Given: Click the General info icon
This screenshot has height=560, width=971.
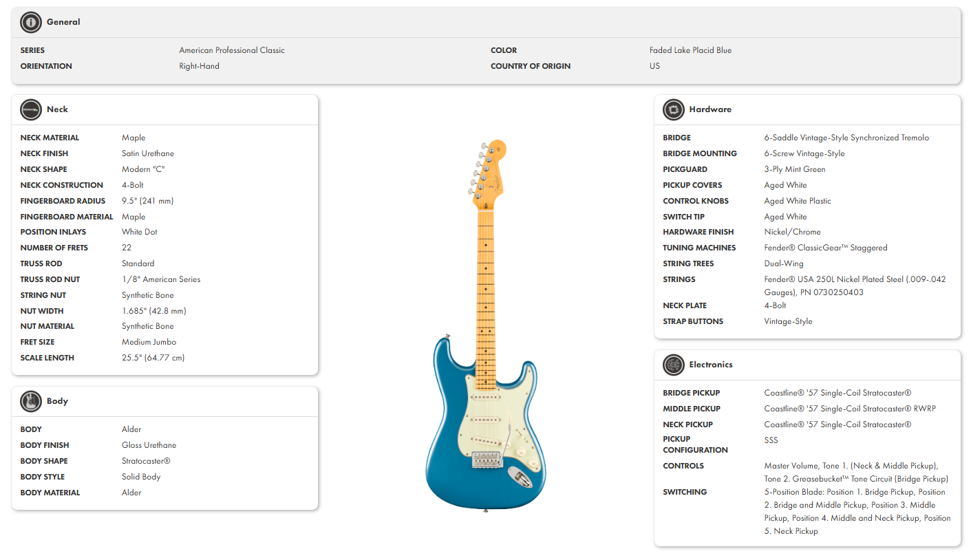Looking at the screenshot, I should pyautogui.click(x=30, y=21).
